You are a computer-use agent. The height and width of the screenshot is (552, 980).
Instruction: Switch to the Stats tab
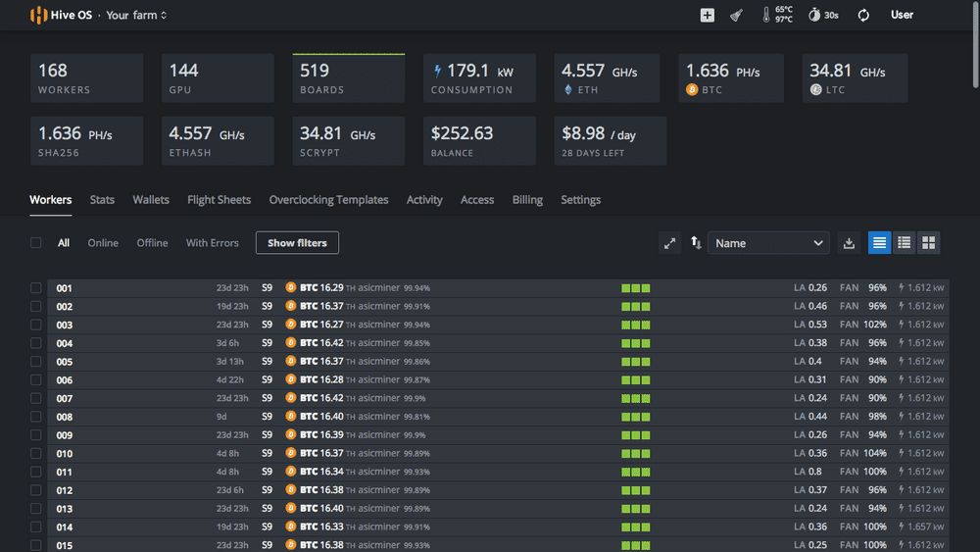click(x=102, y=200)
